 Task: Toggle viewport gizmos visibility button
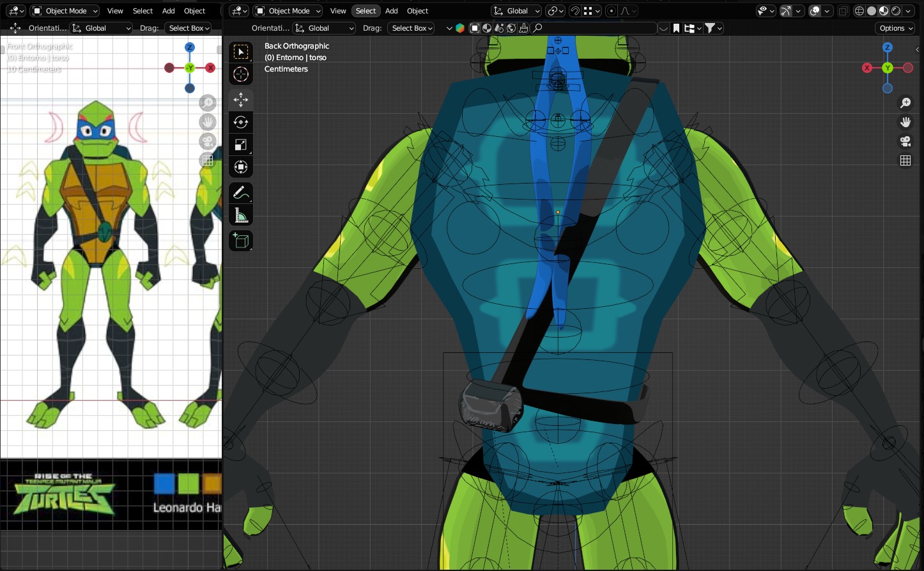[x=786, y=11]
